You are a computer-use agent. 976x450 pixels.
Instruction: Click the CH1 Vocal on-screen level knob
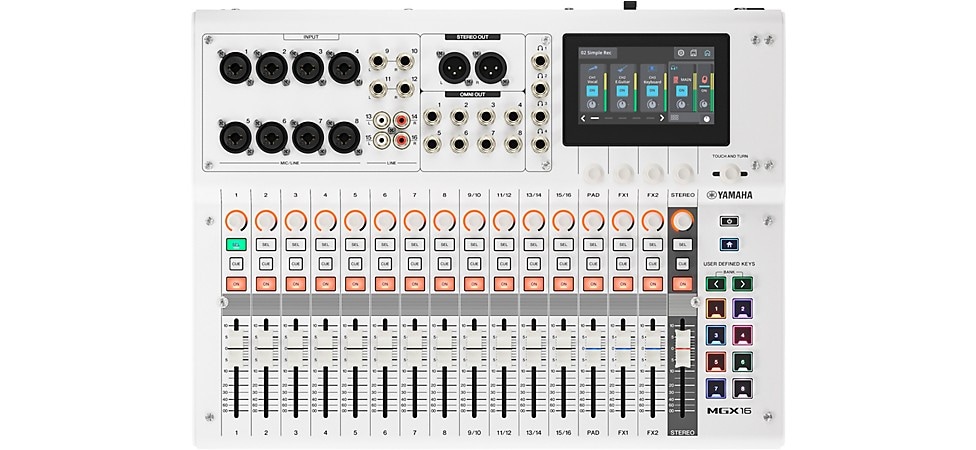(592, 105)
